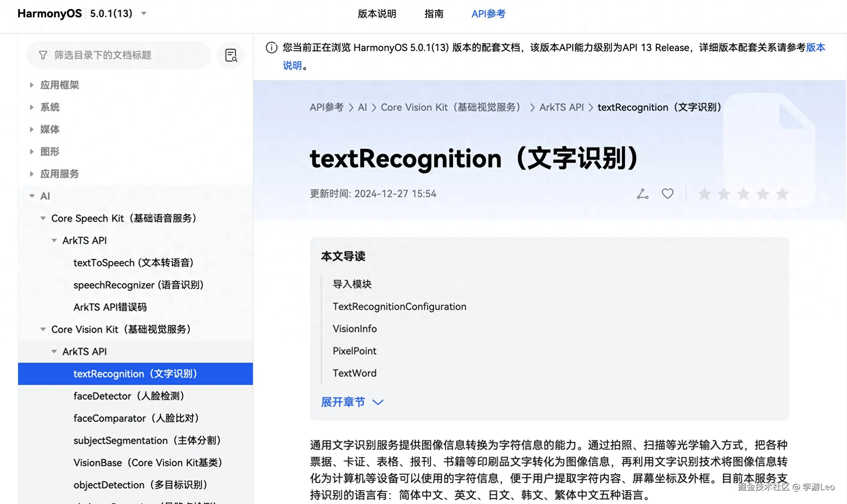847x504 pixels.
Task: Open the 指南 top tab
Action: point(434,14)
